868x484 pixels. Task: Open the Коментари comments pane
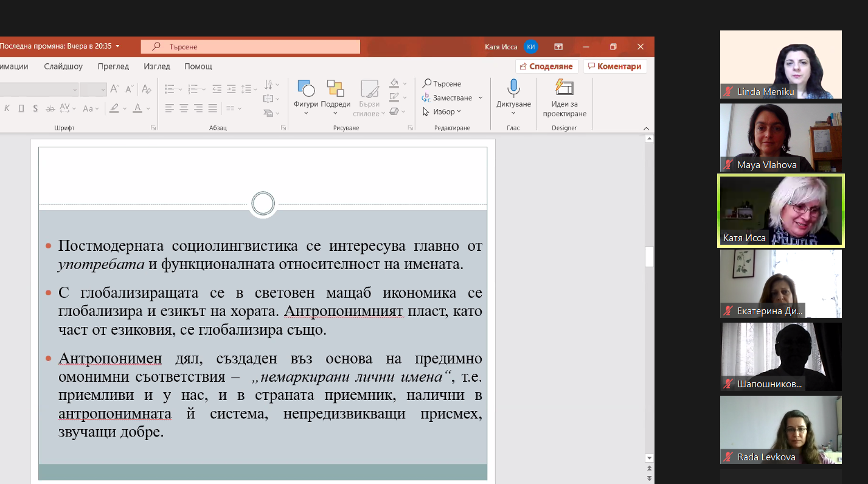click(x=614, y=66)
